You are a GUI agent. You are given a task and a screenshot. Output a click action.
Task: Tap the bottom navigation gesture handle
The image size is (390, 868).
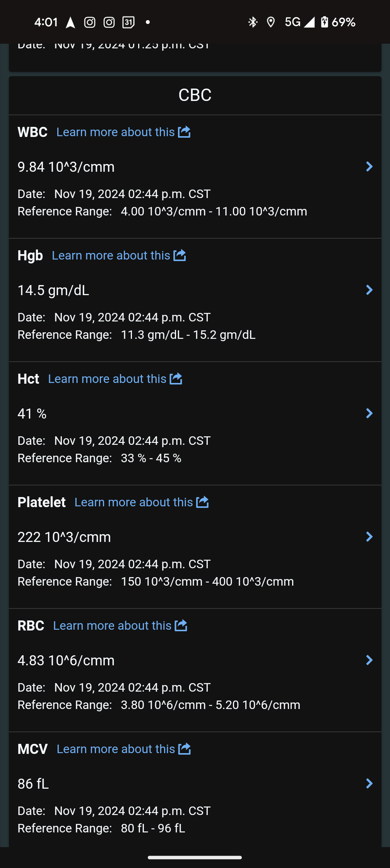pos(195,858)
